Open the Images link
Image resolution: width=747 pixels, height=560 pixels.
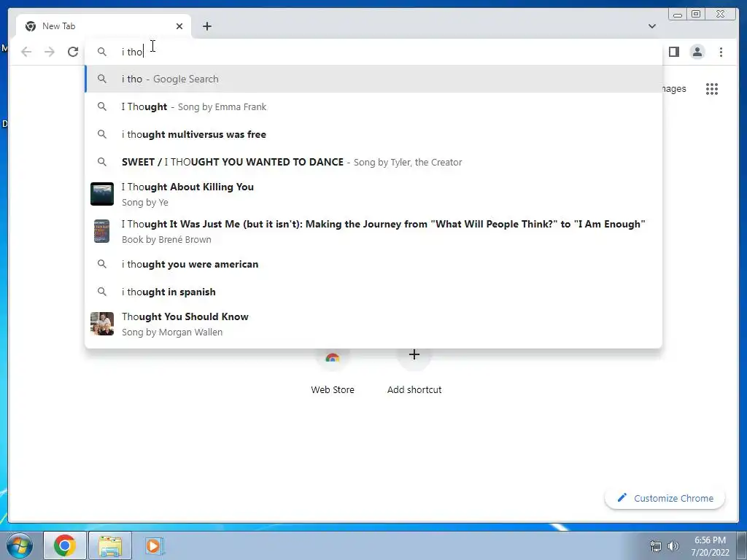tap(674, 88)
